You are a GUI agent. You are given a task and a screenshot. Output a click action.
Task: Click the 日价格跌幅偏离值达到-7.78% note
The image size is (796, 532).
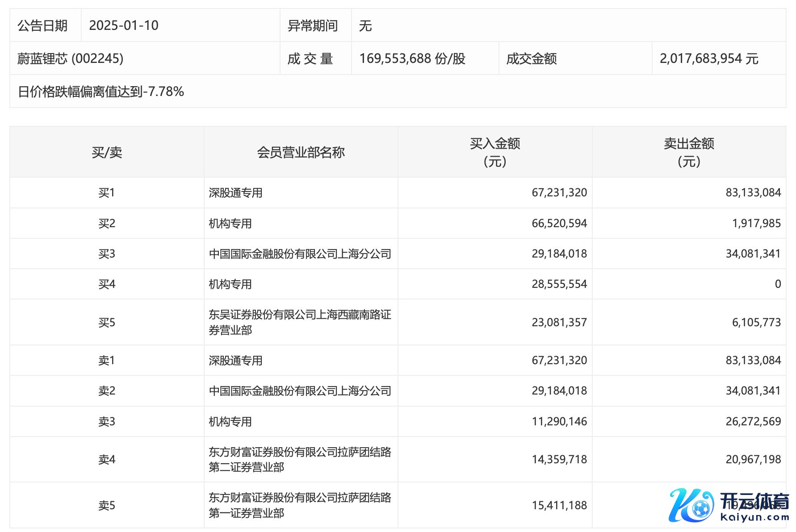[101, 91]
